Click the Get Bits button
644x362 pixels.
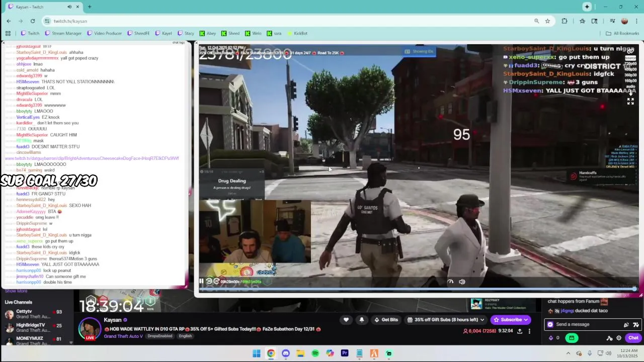[x=386, y=320]
